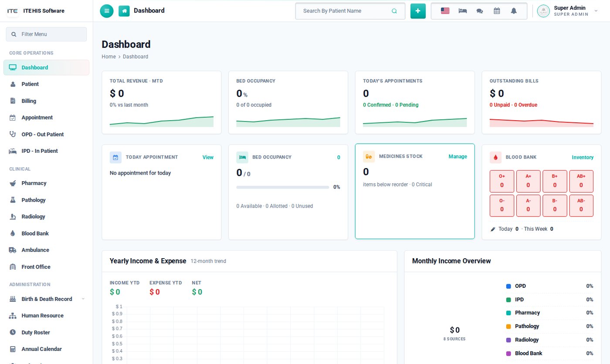Viewport: 610px width, 364px height.
Task: Open Blood Bank from the sidebar menu
Action: pos(46,233)
